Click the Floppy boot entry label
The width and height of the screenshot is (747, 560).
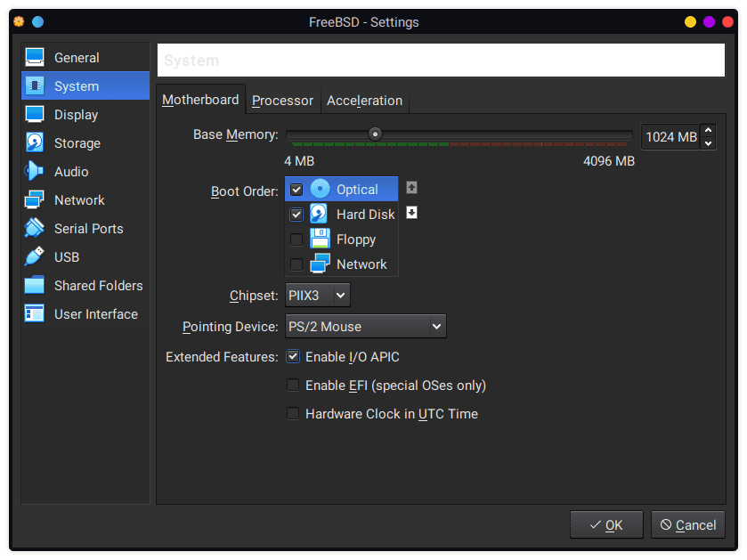tap(356, 239)
